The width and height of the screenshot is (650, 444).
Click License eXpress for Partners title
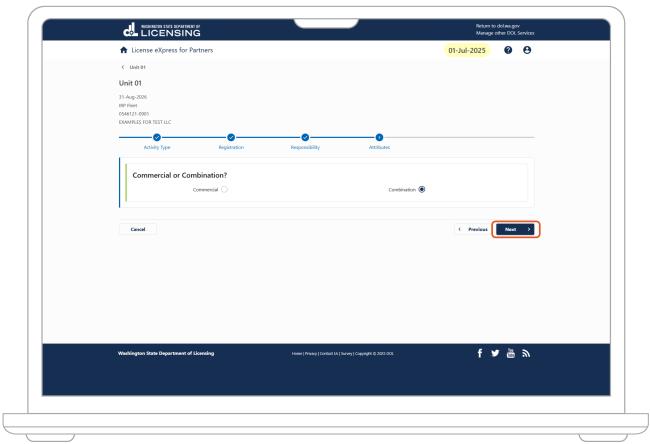172,50
